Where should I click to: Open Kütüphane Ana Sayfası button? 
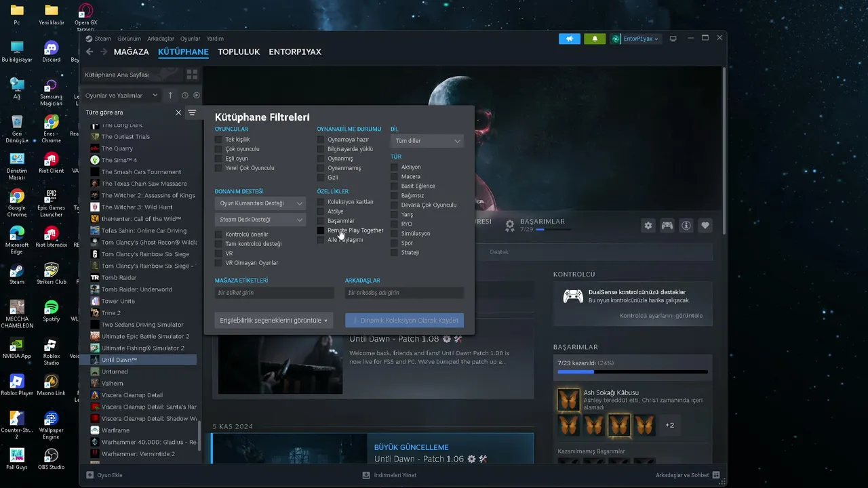point(132,75)
